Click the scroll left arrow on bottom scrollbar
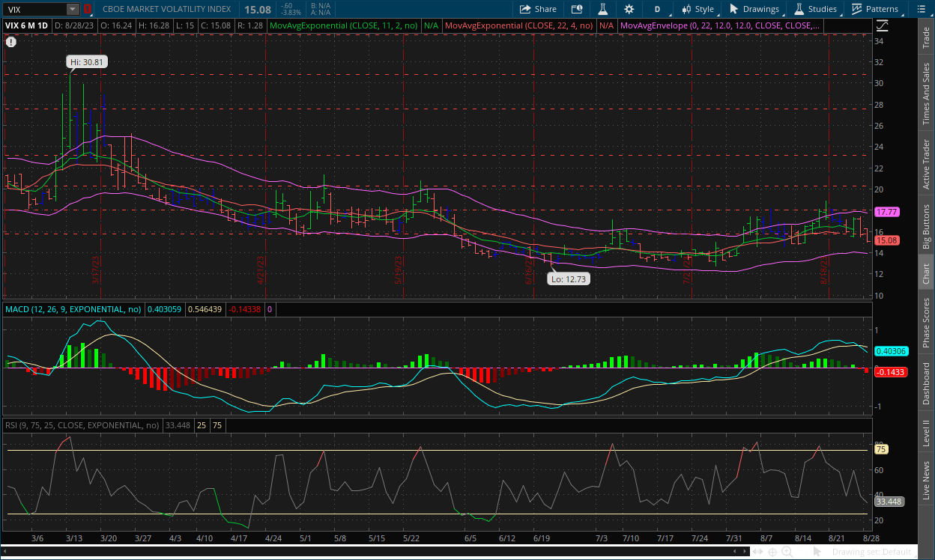The width and height of the screenshot is (935, 560). click(6, 552)
